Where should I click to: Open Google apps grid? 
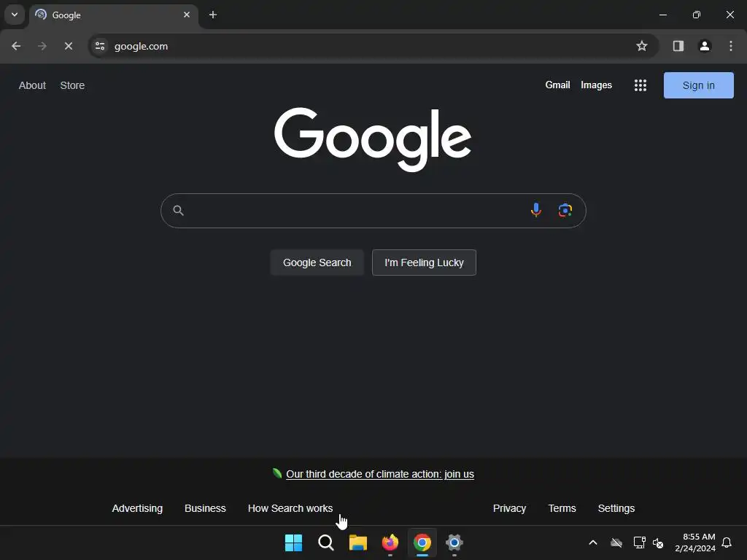point(640,85)
